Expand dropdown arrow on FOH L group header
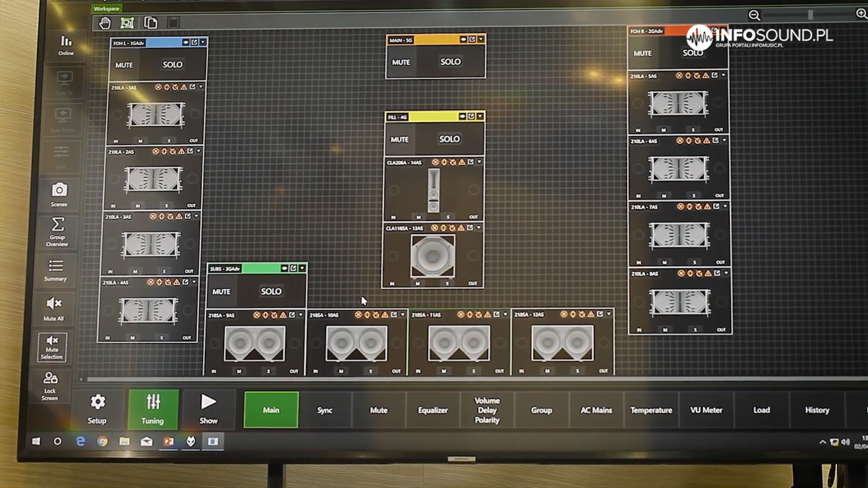Viewport: 868px width, 488px height. tap(203, 43)
